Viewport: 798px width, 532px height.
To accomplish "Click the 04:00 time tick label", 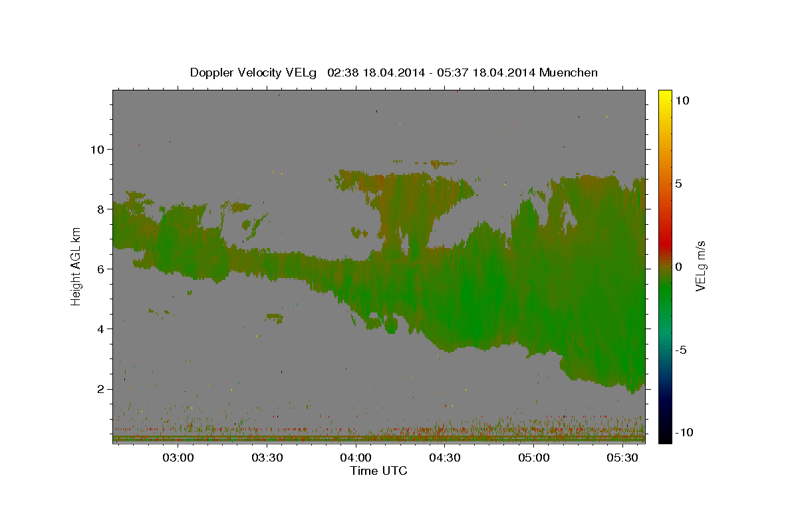I will pyautogui.click(x=356, y=458).
